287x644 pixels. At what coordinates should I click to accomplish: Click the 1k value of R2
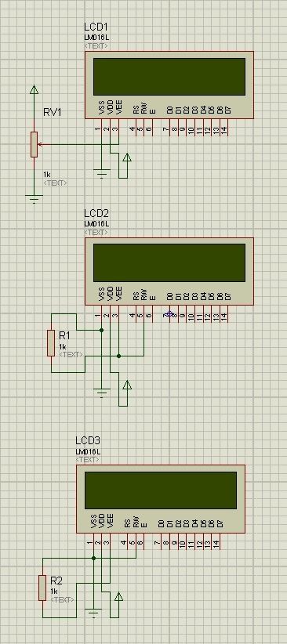coord(54,591)
